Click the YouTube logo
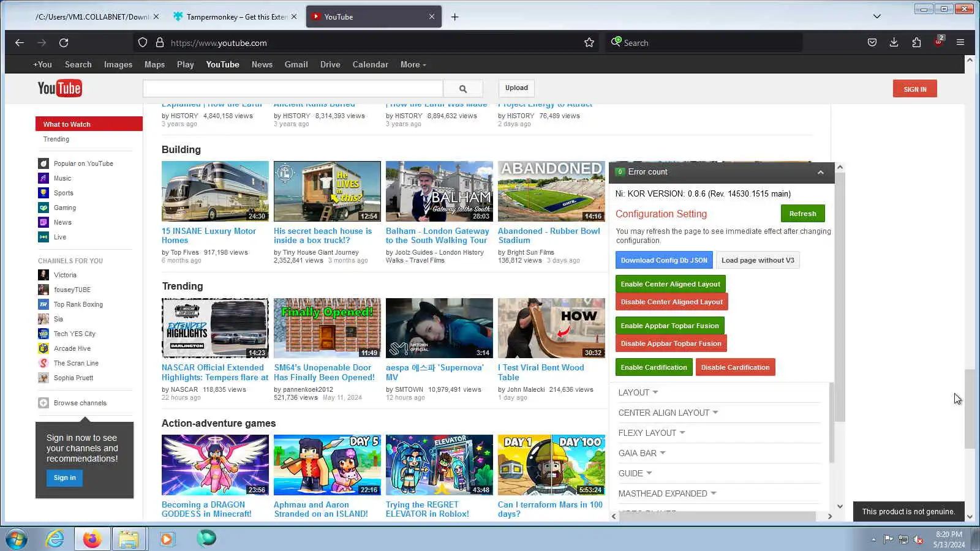The width and height of the screenshot is (980, 551). pos(59,89)
